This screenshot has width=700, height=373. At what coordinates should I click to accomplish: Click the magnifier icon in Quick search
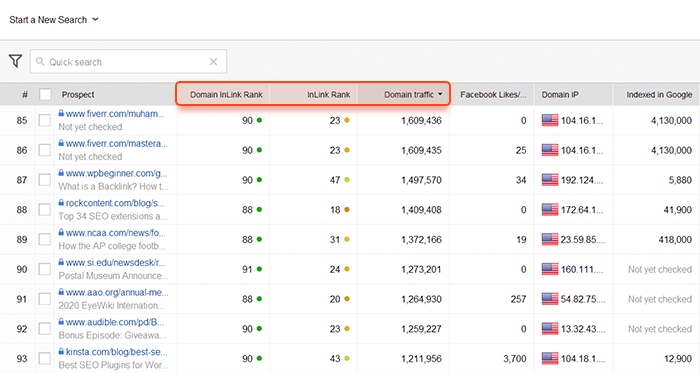click(x=40, y=62)
